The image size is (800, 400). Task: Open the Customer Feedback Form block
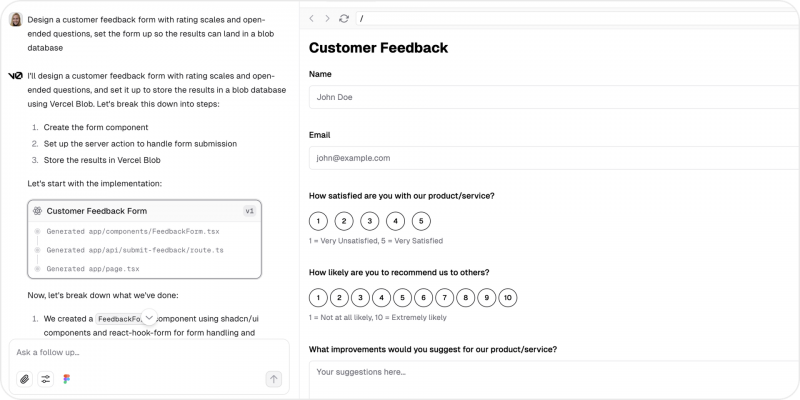point(144,211)
